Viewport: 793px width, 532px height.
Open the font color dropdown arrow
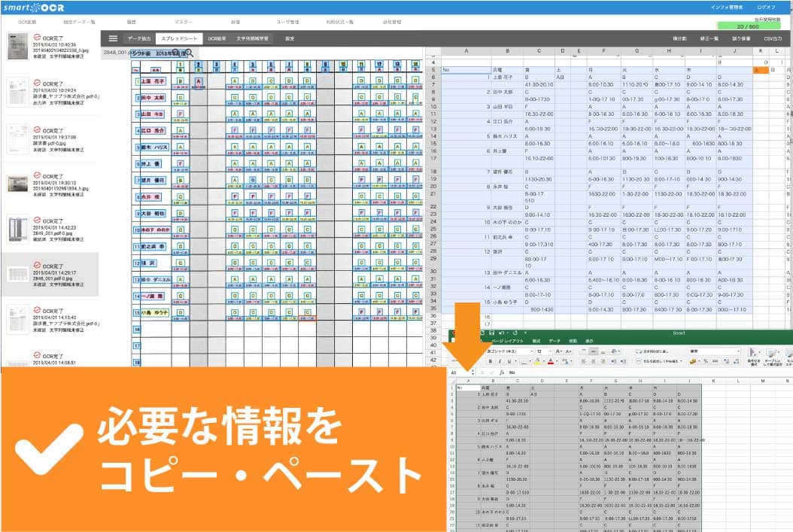[558, 362]
